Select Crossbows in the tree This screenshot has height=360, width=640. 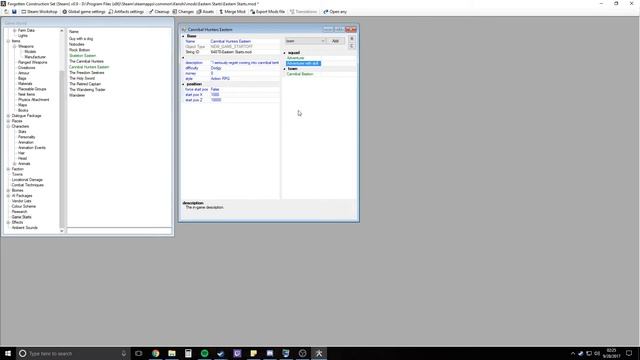tap(27, 68)
